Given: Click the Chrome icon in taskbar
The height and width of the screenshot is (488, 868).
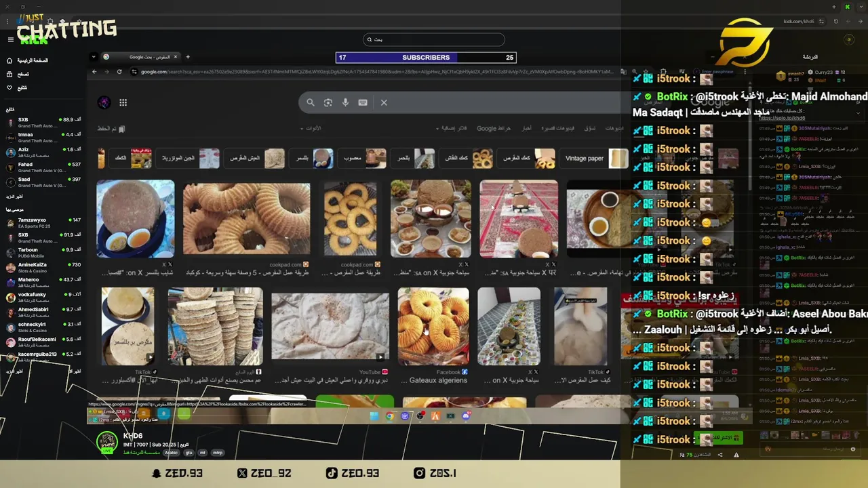Looking at the screenshot, I should (390, 416).
